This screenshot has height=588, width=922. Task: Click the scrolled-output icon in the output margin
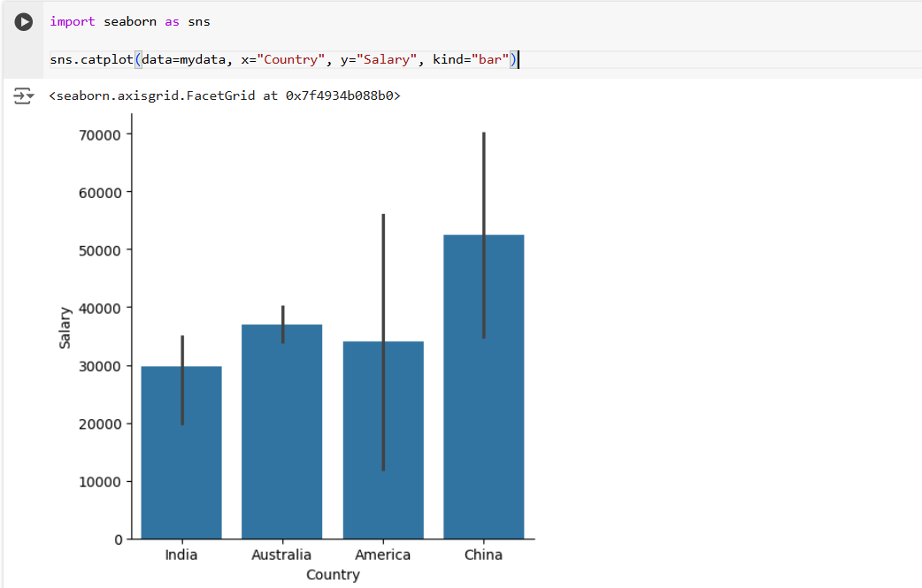click(x=22, y=95)
